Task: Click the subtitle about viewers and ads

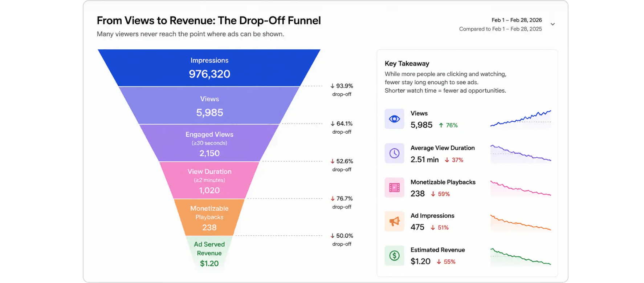Action: pyautogui.click(x=190, y=34)
